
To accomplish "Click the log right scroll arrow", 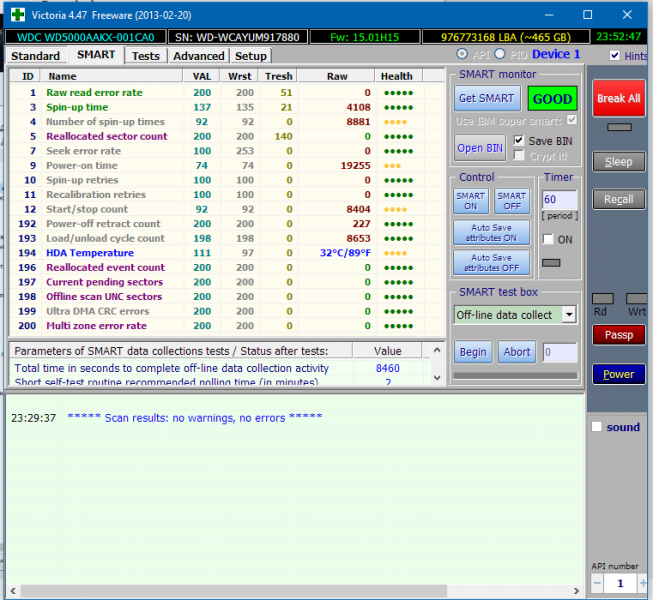I will (x=576, y=590).
